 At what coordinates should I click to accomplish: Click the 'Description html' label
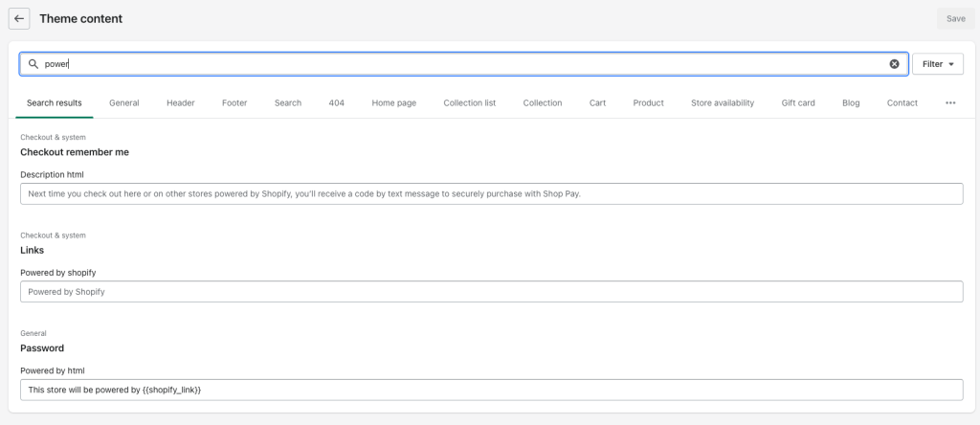click(52, 174)
